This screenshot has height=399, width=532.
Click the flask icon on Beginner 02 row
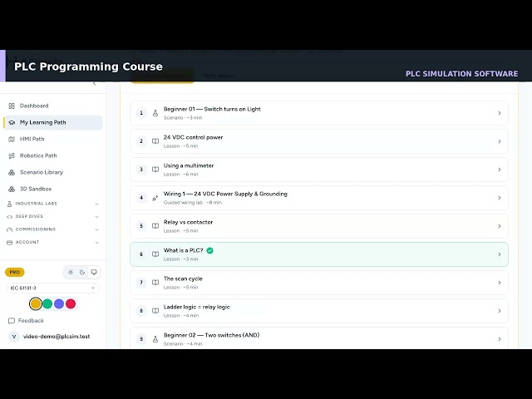(x=155, y=339)
